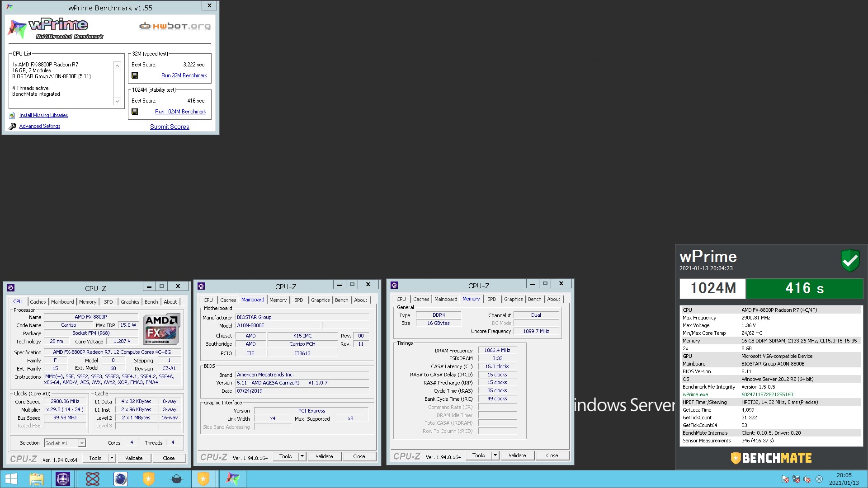This screenshot has width=868, height=488.
Task: Open About tab in the CPU-Z CPU window
Action: tap(170, 302)
